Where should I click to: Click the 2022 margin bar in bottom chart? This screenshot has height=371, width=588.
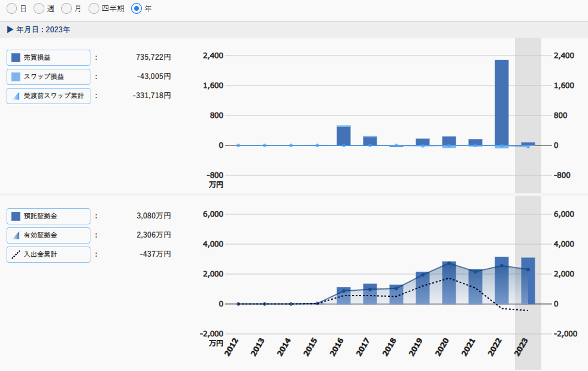(502, 280)
